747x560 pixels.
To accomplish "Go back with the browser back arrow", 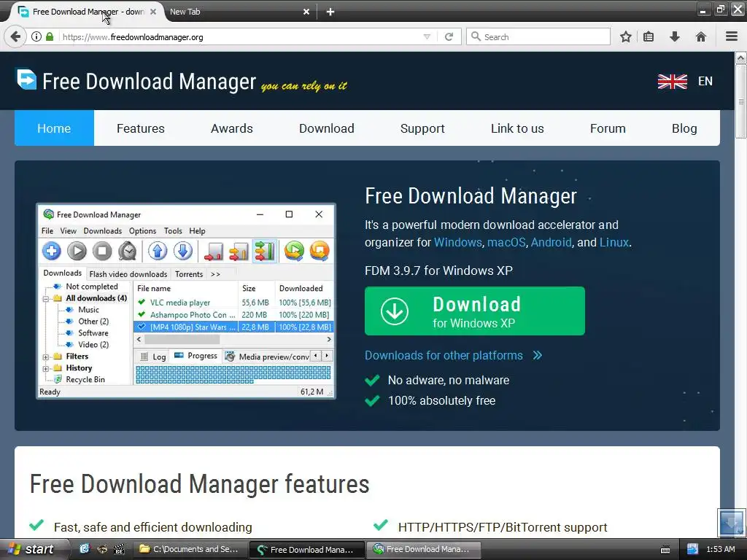I will click(15, 36).
